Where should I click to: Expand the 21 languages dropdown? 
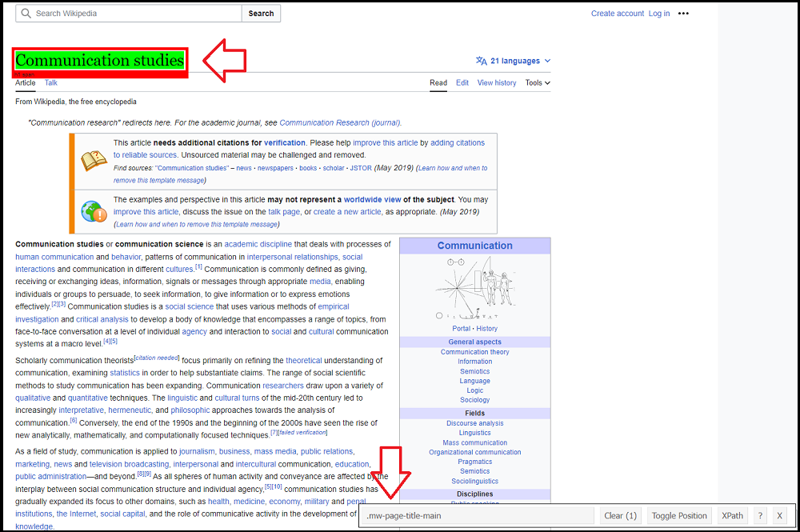(x=520, y=61)
